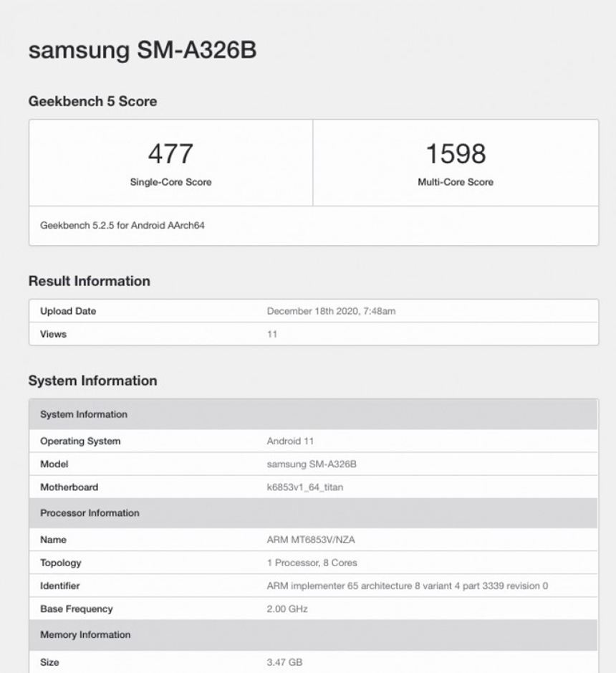Click the Base Frequency value 2.00 GHz
The image size is (616, 673).
click(x=287, y=608)
